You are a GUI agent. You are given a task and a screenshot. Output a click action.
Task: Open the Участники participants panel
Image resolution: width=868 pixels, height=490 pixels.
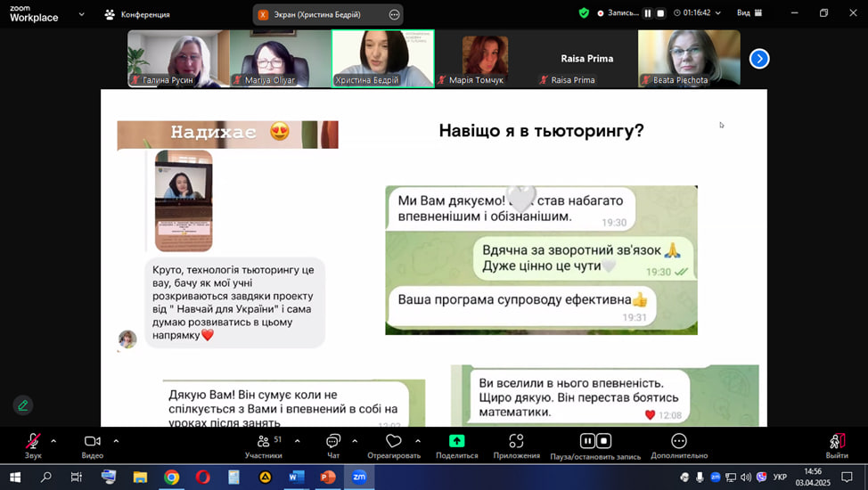coord(264,441)
